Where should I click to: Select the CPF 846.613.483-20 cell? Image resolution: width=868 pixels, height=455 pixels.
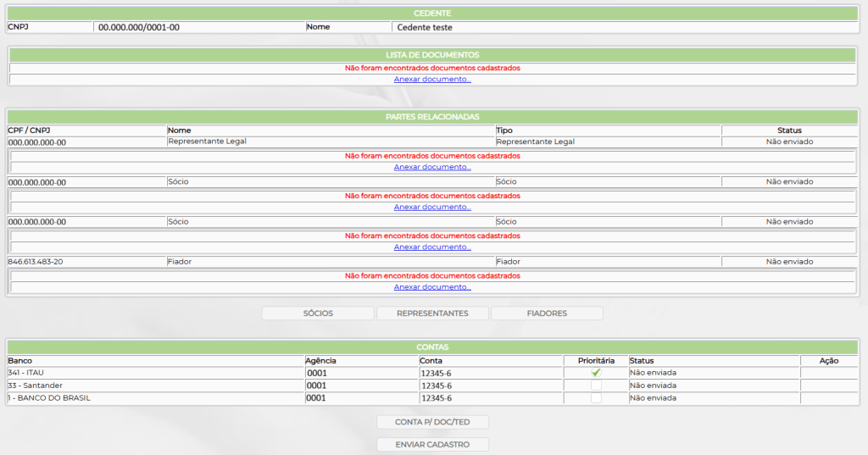[x=36, y=261]
